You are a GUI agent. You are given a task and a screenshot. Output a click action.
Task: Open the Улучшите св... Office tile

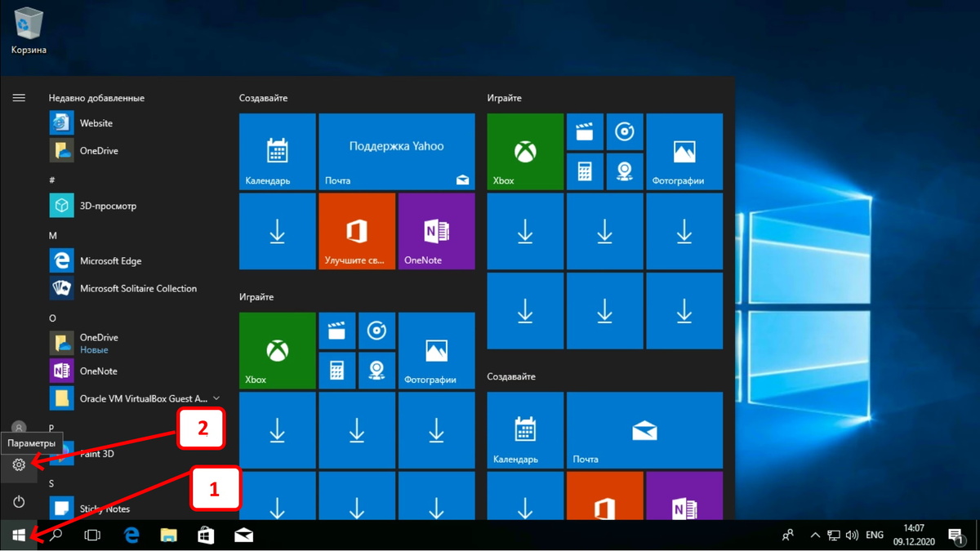tap(356, 231)
